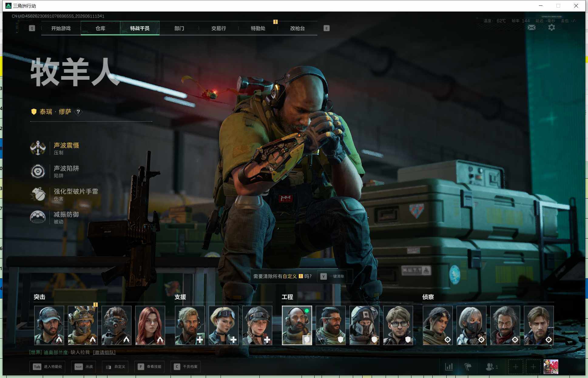Close the 三角洲行动 window
This screenshot has width=588, height=378.
576,6
